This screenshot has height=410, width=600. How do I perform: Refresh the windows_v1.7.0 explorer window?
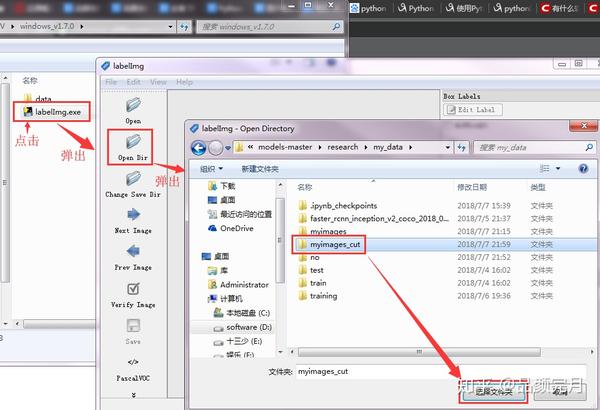[184, 27]
